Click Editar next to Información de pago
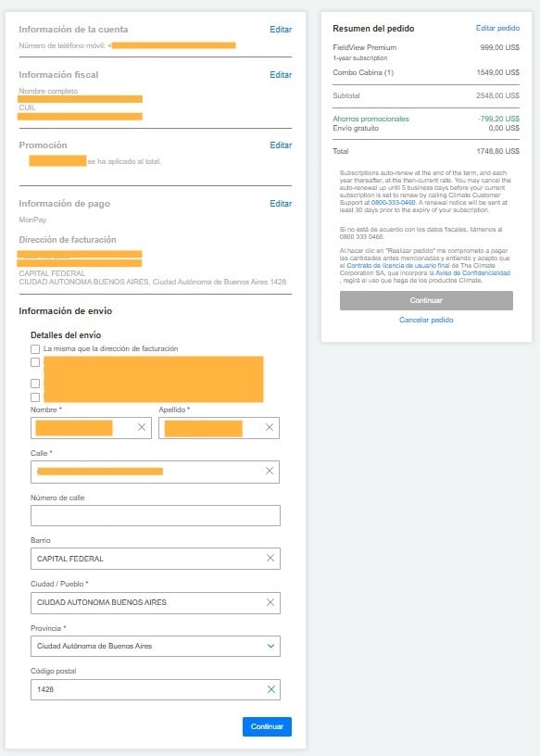This screenshot has width=540, height=756. point(281,204)
